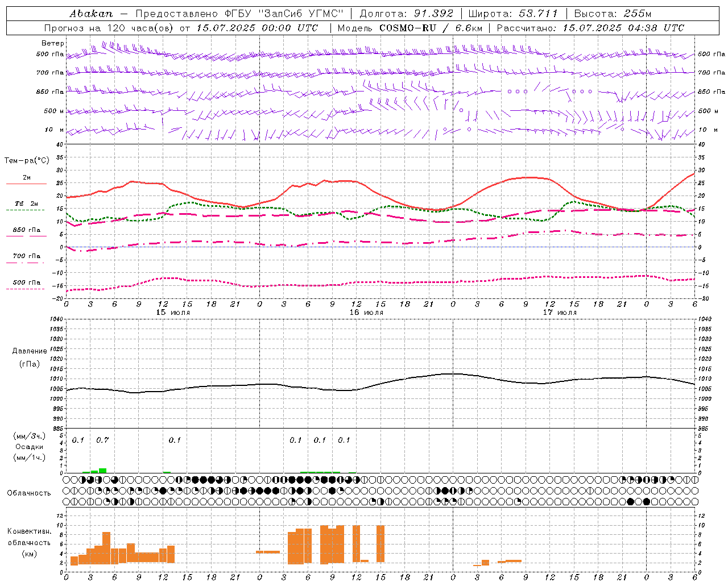Click 'Прогноз на 120 часа(ов)' text
Viewport: 728px width, 582px height.
(110, 28)
